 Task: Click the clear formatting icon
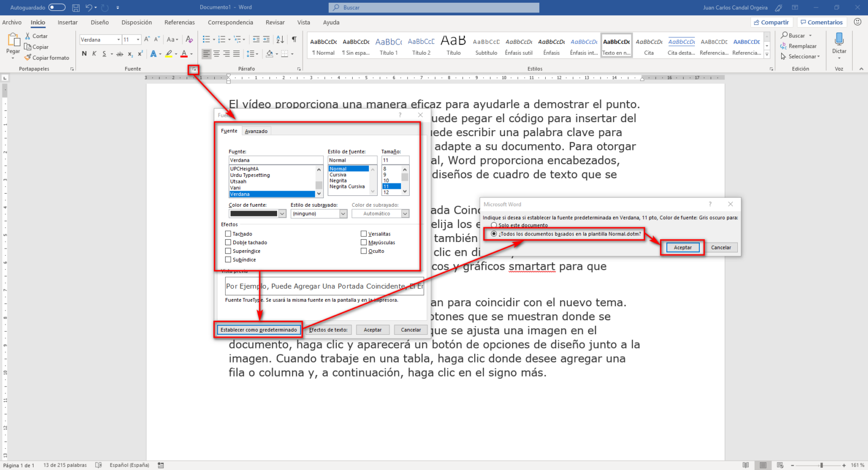[x=189, y=40]
